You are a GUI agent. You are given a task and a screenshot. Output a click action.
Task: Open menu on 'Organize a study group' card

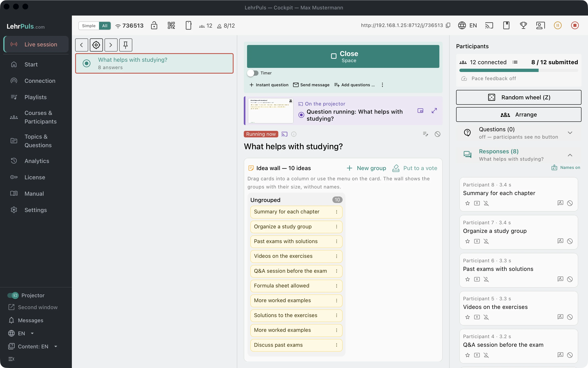tap(336, 227)
